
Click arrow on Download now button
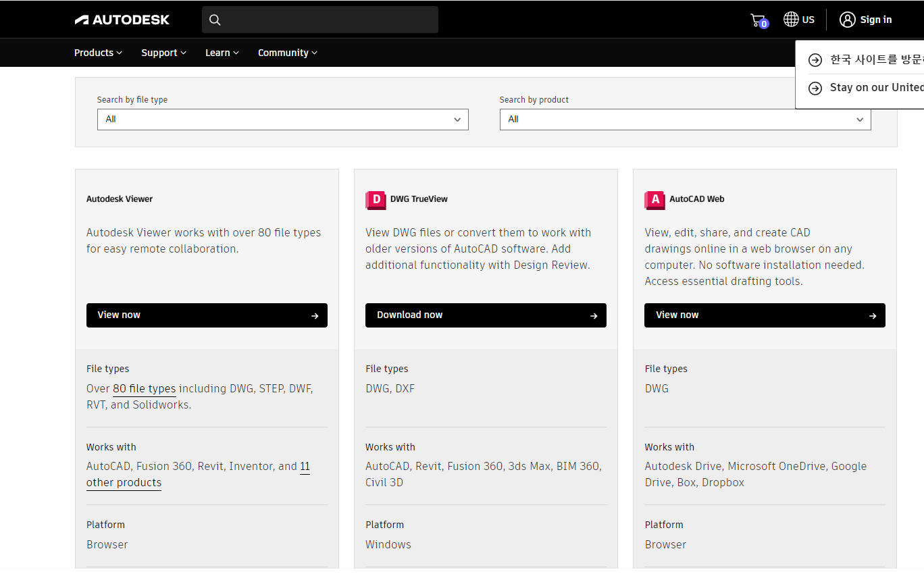594,315
